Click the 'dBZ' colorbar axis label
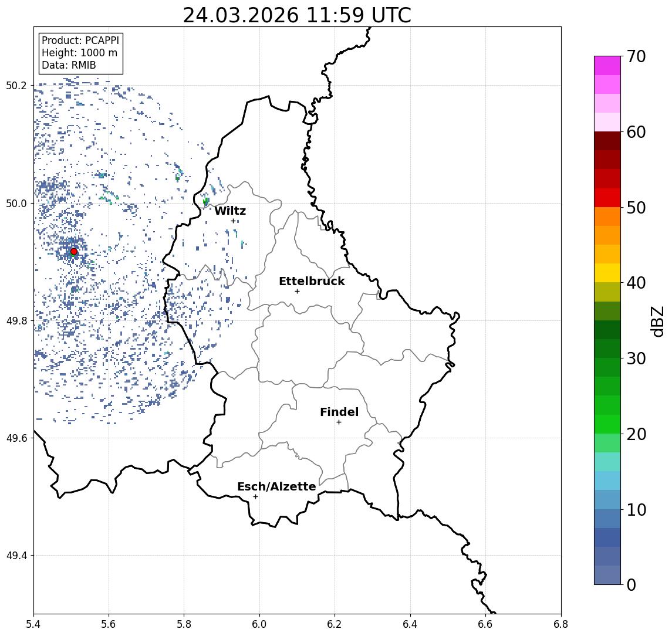This screenshot has width=672, height=636. pyautogui.click(x=657, y=321)
